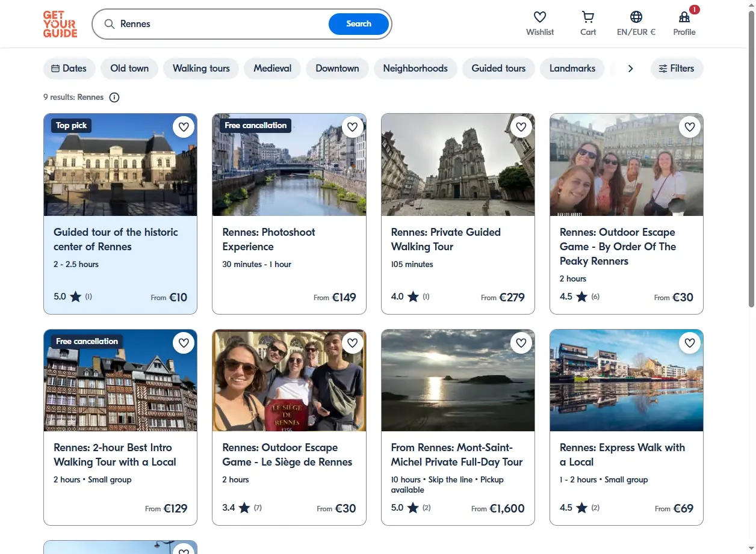This screenshot has height=554, width=756.
Task: Toggle the heart on Le Siège de Rennes escape game
Action: point(353,343)
